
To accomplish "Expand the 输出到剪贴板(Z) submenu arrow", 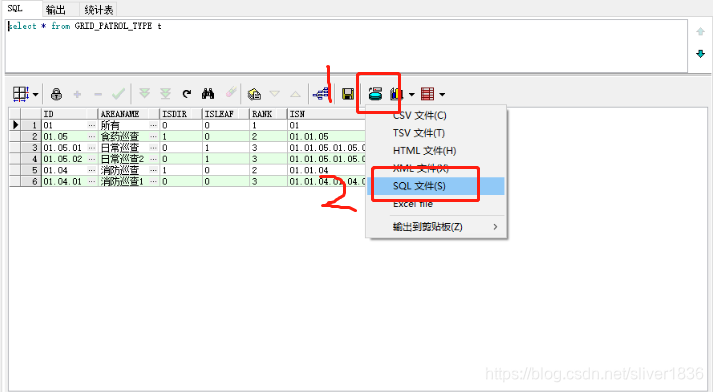I will 495,226.
